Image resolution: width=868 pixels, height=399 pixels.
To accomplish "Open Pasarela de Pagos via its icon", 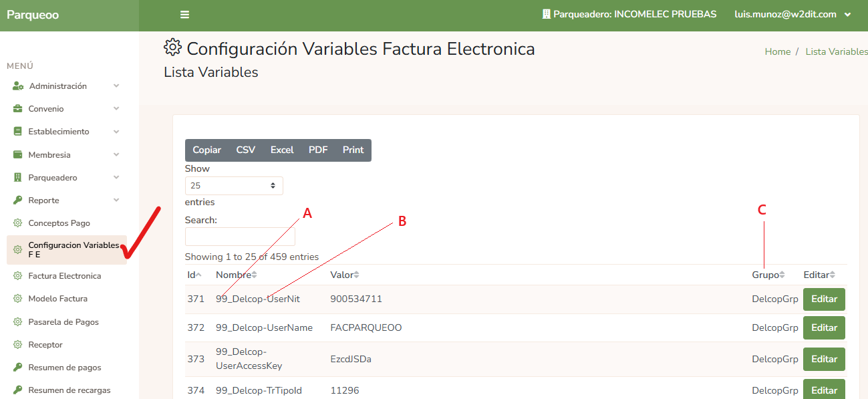I will coord(18,321).
